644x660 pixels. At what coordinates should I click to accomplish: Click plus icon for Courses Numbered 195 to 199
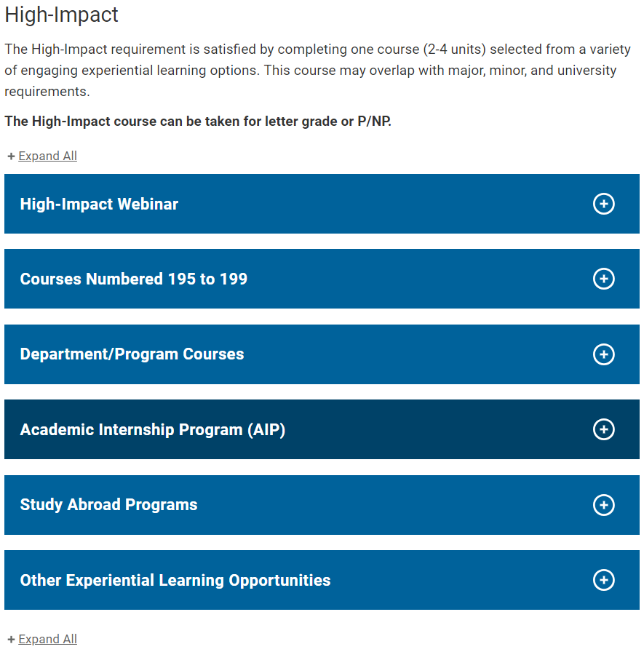(x=603, y=279)
